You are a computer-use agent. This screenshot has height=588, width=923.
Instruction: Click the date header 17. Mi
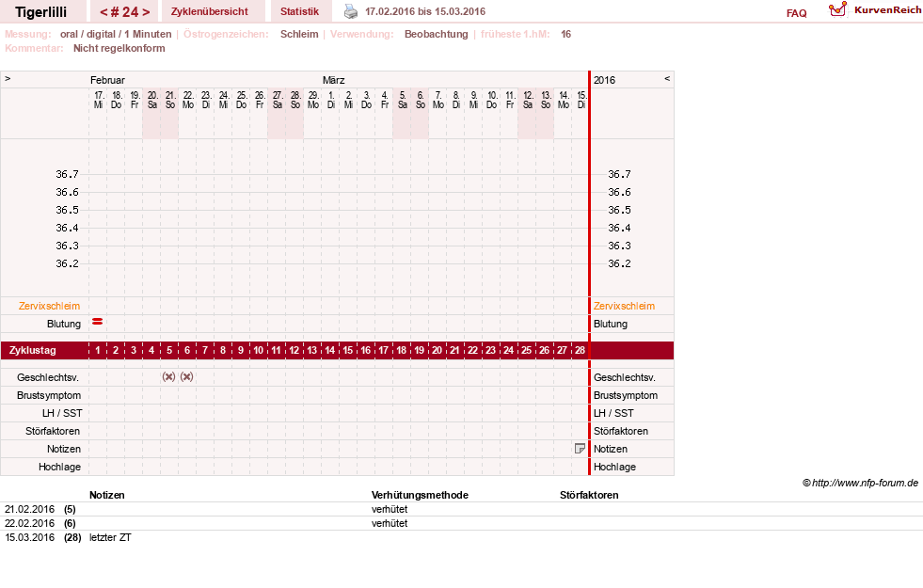98,100
